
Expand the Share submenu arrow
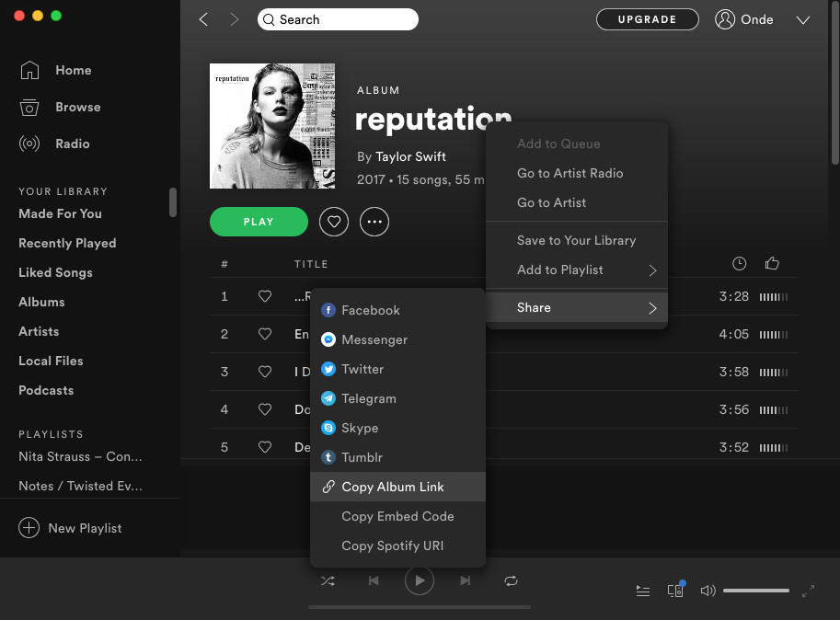pyautogui.click(x=652, y=308)
